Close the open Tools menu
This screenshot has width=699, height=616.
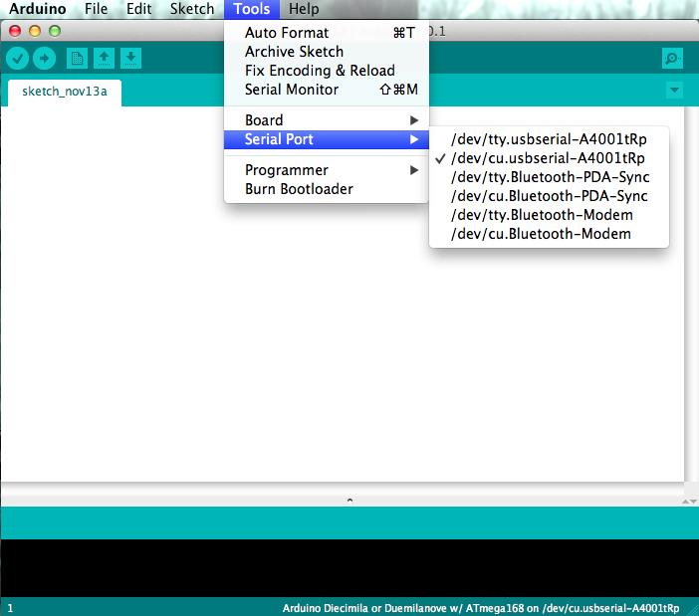(x=252, y=9)
